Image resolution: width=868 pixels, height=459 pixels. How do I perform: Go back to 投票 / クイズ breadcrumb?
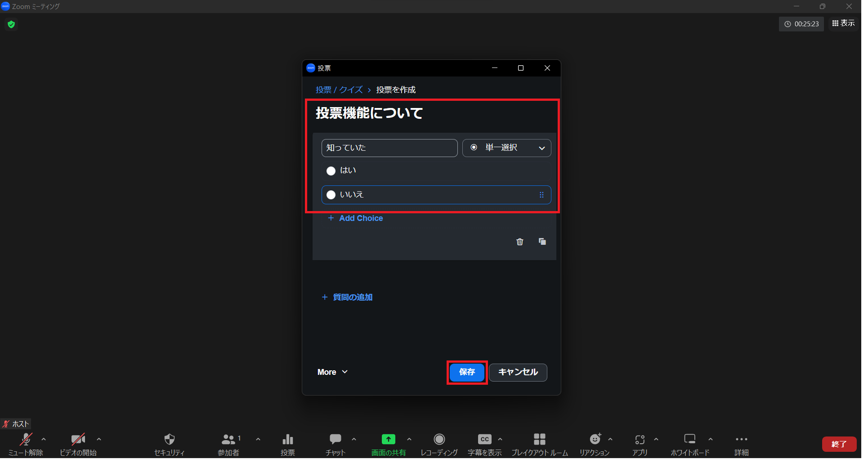[339, 90]
